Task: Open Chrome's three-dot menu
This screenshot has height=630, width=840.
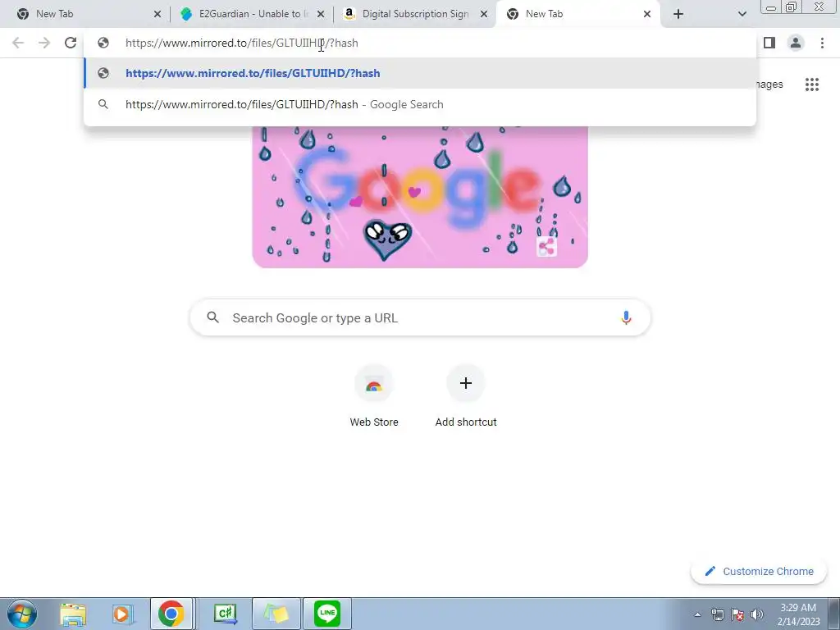Action: (x=822, y=43)
